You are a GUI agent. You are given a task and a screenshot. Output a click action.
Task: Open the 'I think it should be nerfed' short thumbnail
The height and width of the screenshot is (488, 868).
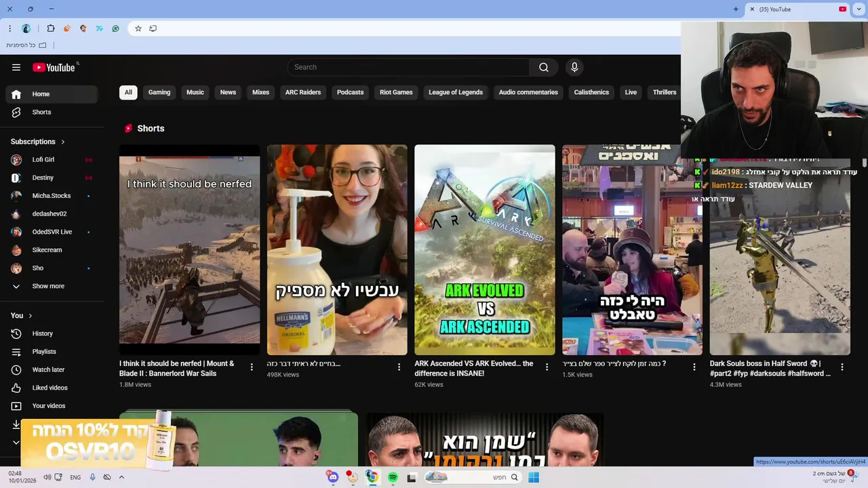coord(189,249)
